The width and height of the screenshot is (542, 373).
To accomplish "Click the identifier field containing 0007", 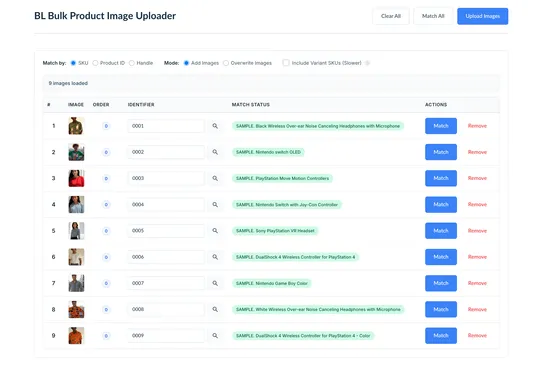I will click(166, 283).
